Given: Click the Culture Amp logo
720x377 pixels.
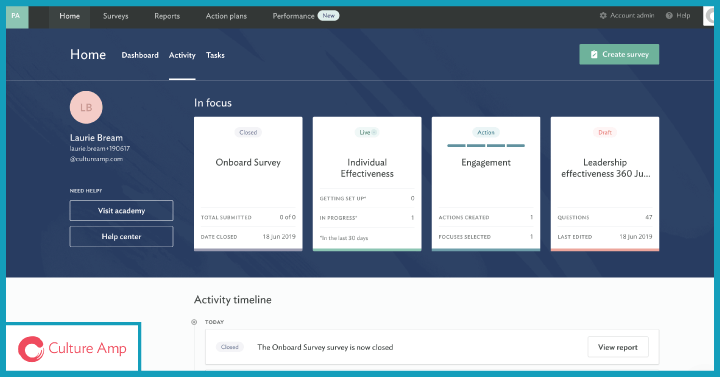Looking at the screenshot, I should pos(73,348).
